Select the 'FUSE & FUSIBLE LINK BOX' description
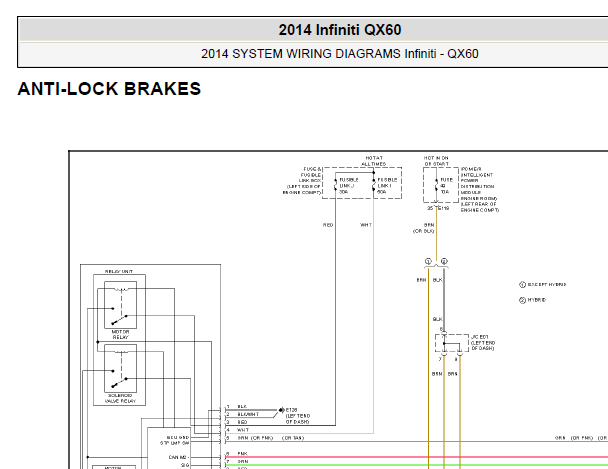 pos(302,181)
